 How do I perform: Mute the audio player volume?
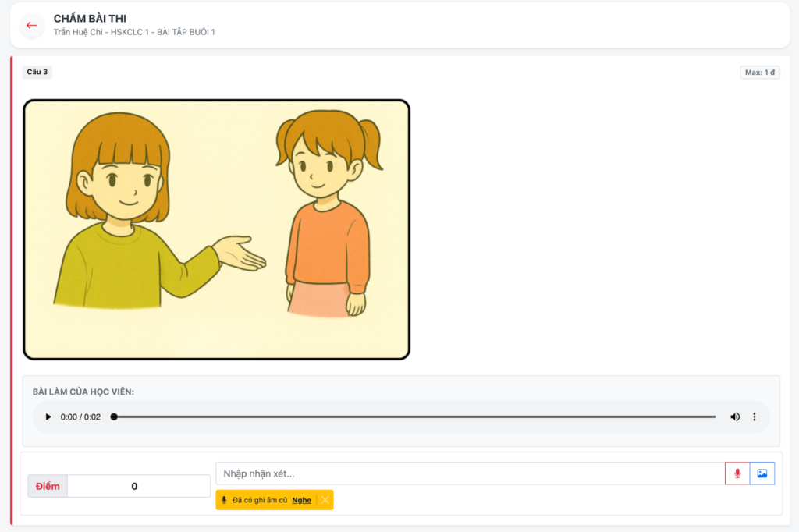pos(734,417)
